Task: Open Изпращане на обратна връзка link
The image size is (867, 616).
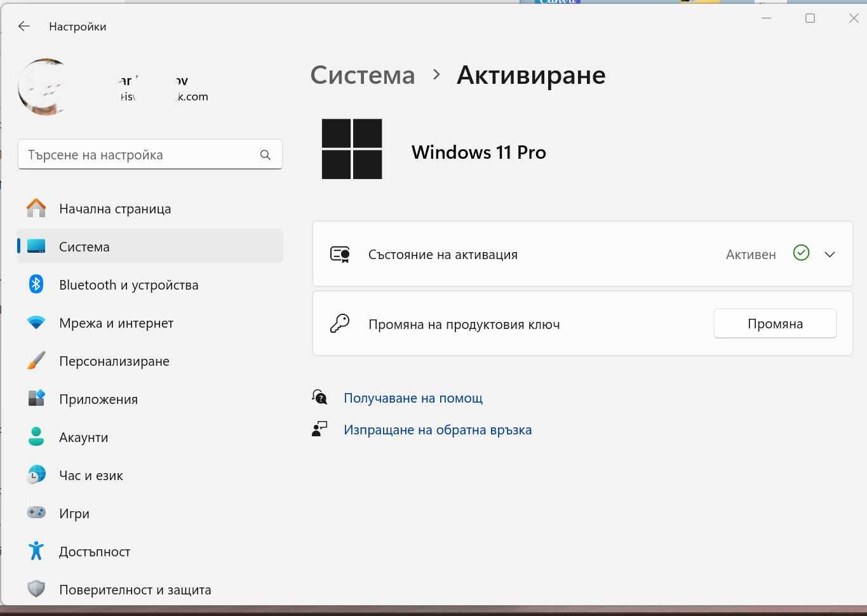Action: pyautogui.click(x=438, y=430)
